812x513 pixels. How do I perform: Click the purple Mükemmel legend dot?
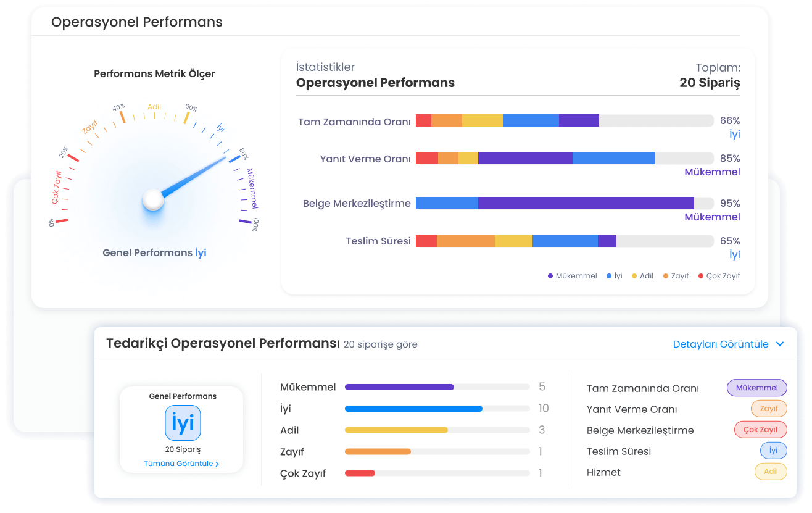[x=550, y=276]
